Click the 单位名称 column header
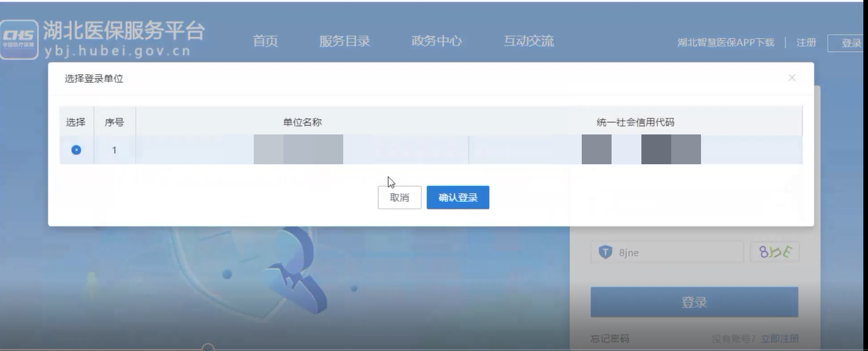 tap(302, 122)
